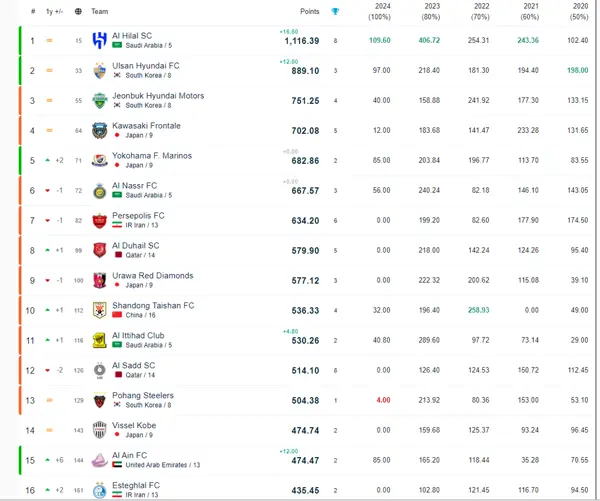This screenshot has width=600, height=501.
Task: Click the Al Nassr FC crest
Action: click(x=99, y=190)
